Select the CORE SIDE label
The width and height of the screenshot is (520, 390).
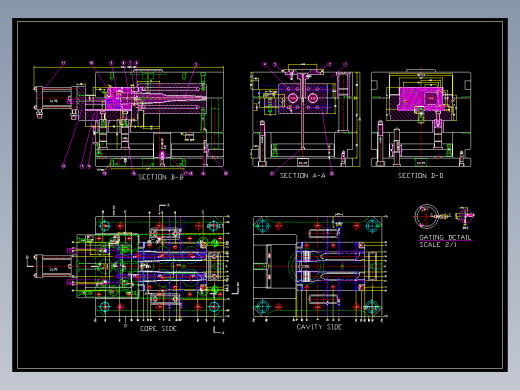pyautogui.click(x=158, y=329)
